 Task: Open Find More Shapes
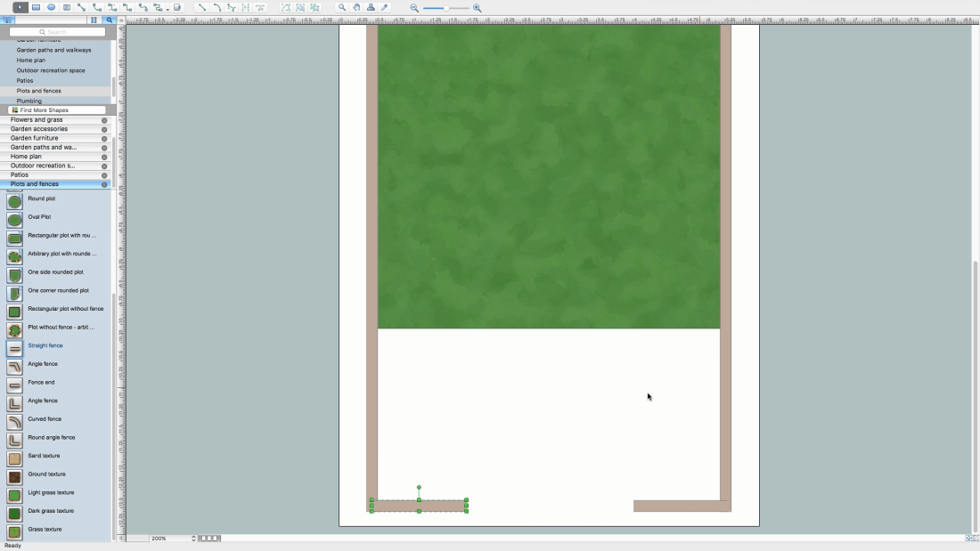point(57,110)
